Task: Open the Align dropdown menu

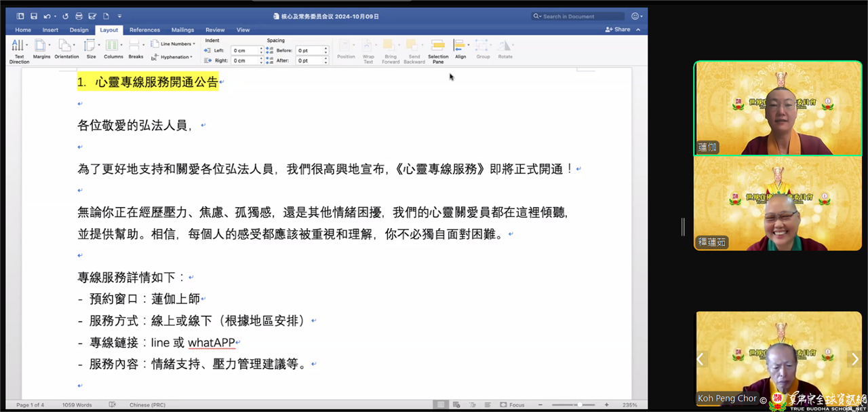Action: pyautogui.click(x=460, y=49)
